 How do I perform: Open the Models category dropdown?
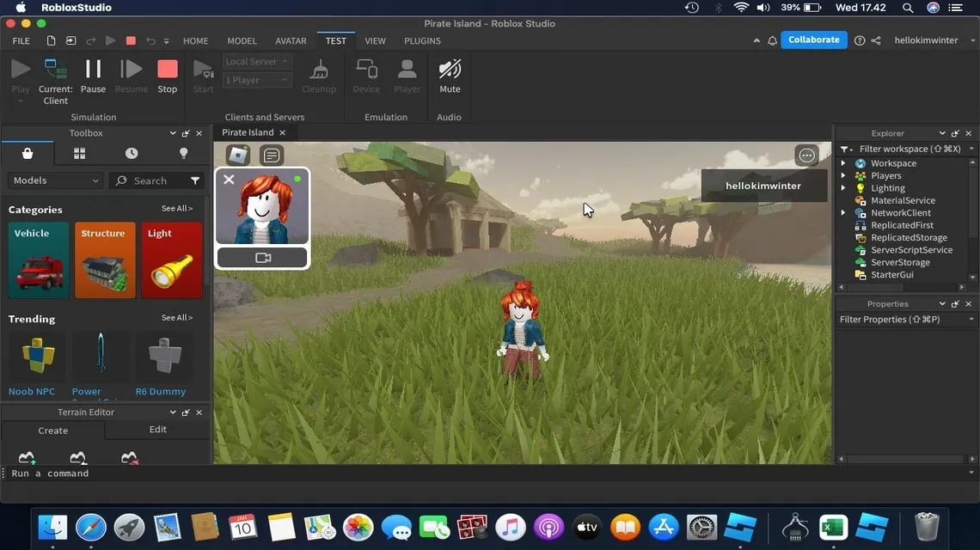tap(55, 180)
